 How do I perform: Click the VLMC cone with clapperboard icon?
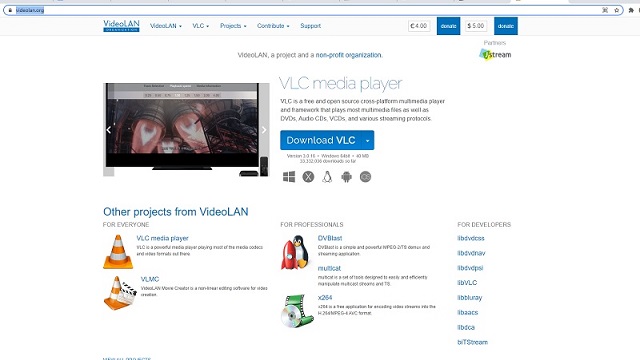coord(120,293)
